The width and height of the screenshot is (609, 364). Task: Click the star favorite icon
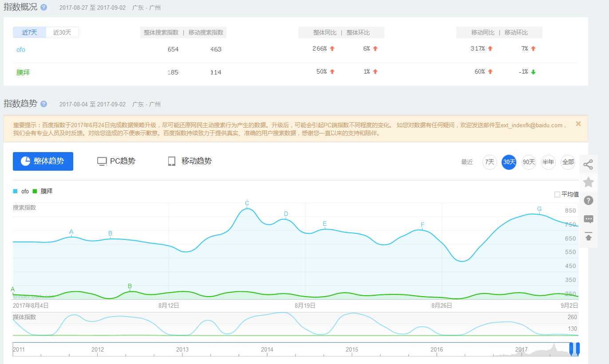coord(588,182)
